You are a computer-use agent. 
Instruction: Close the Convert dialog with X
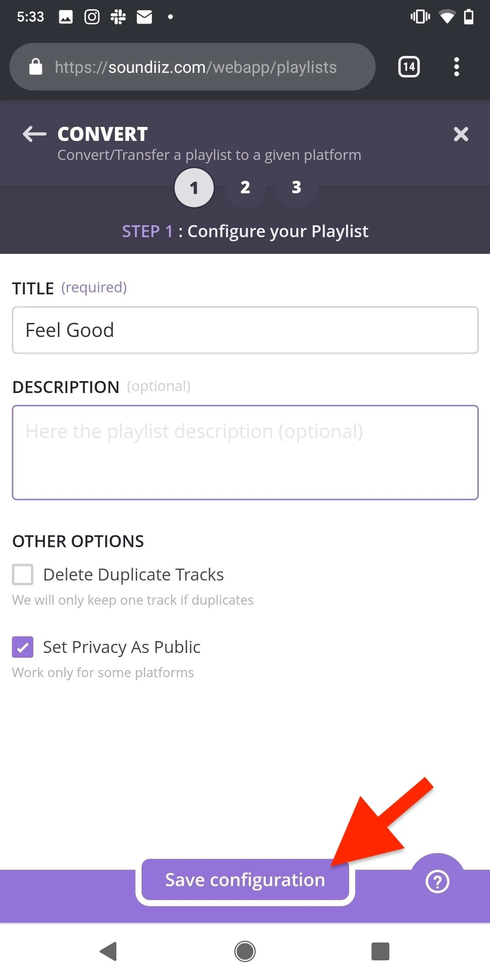coord(461,134)
